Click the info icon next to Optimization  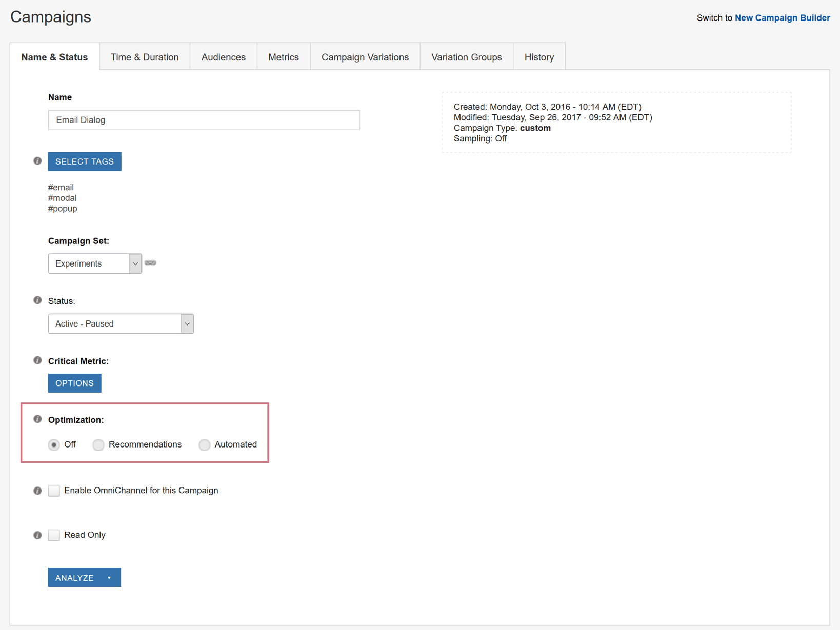coord(37,419)
